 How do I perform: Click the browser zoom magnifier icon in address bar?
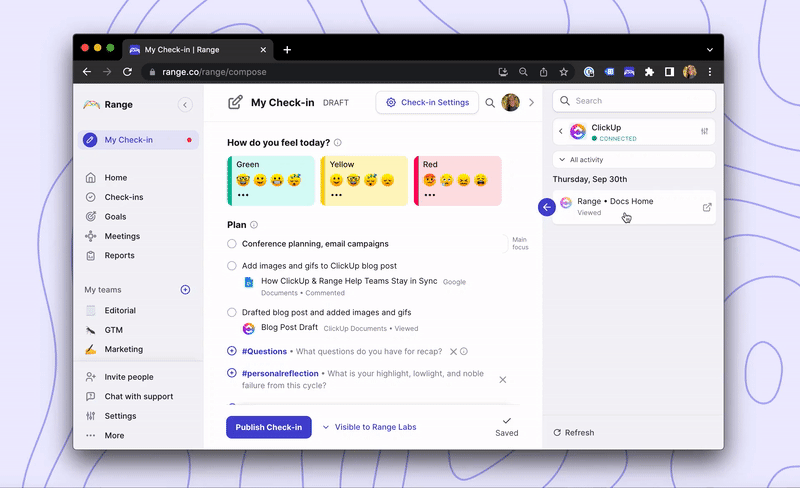tap(523, 72)
